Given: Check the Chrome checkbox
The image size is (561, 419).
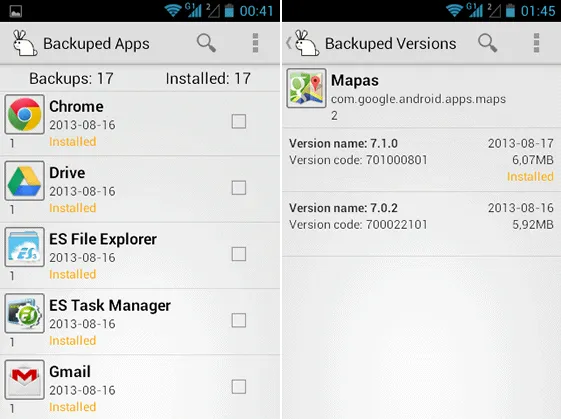Looking at the screenshot, I should 239,121.
